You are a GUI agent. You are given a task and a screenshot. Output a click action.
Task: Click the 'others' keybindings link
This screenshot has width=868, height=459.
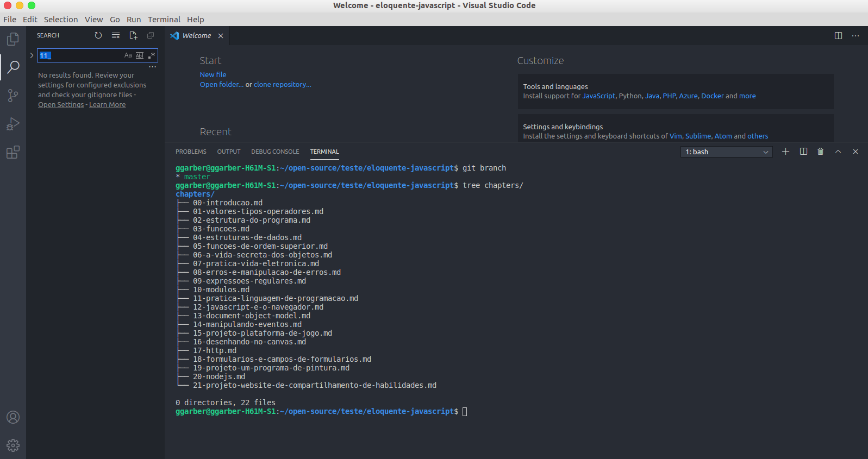pos(758,136)
